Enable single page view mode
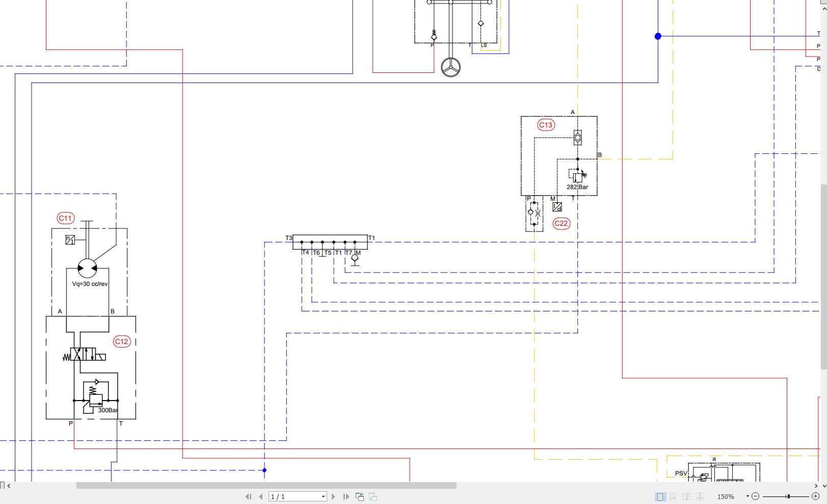Image resolution: width=827 pixels, height=504 pixels. pyautogui.click(x=660, y=496)
